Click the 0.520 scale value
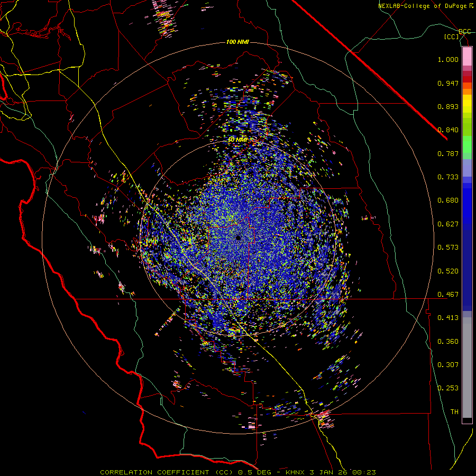Image resolution: width=476 pixels, height=476 pixels. click(x=448, y=271)
